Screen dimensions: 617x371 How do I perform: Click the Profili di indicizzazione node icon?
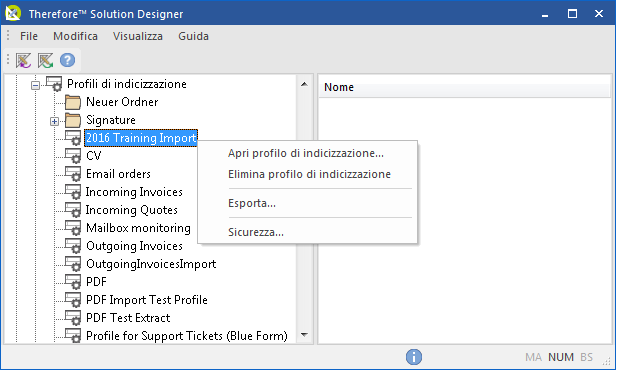point(54,84)
